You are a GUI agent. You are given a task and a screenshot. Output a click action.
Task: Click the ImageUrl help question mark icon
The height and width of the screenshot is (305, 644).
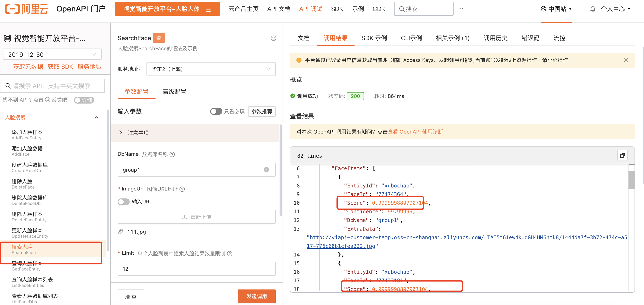182,189
